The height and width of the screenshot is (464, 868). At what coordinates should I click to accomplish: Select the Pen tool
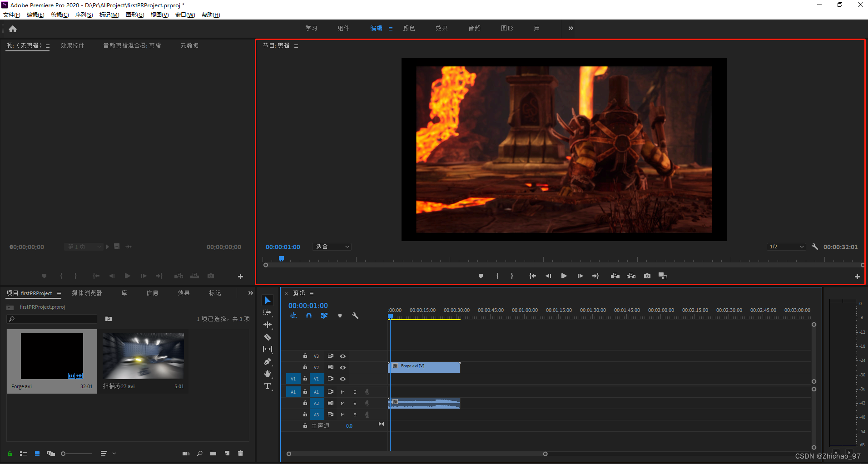point(268,361)
